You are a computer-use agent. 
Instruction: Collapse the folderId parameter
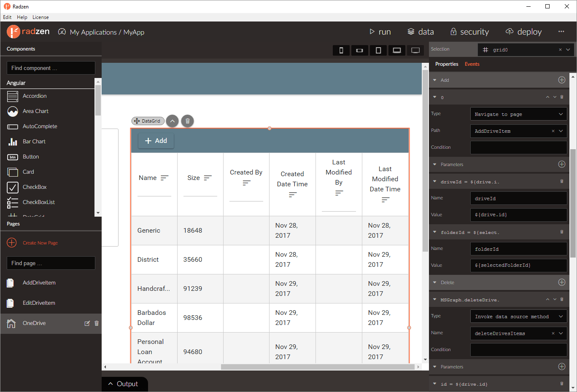click(x=435, y=232)
